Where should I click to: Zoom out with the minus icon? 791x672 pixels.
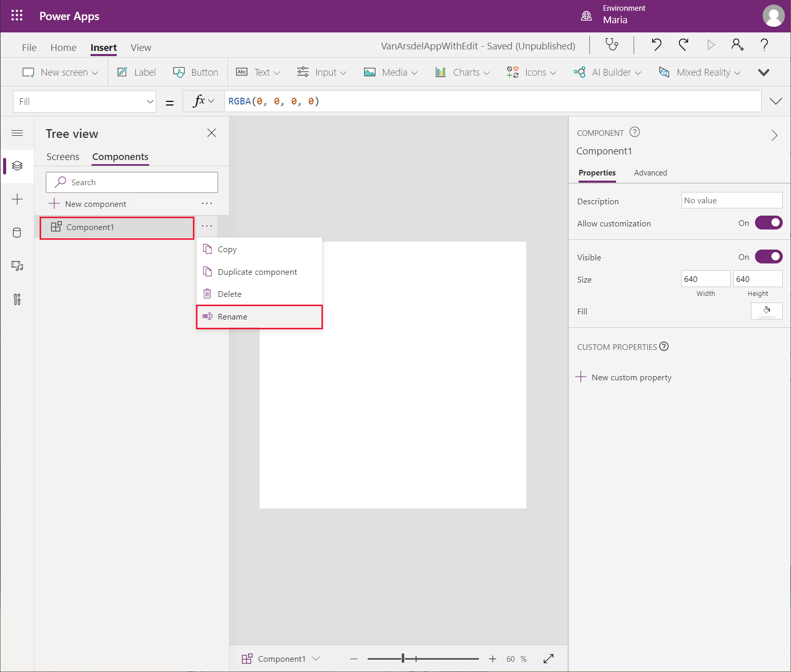point(353,659)
